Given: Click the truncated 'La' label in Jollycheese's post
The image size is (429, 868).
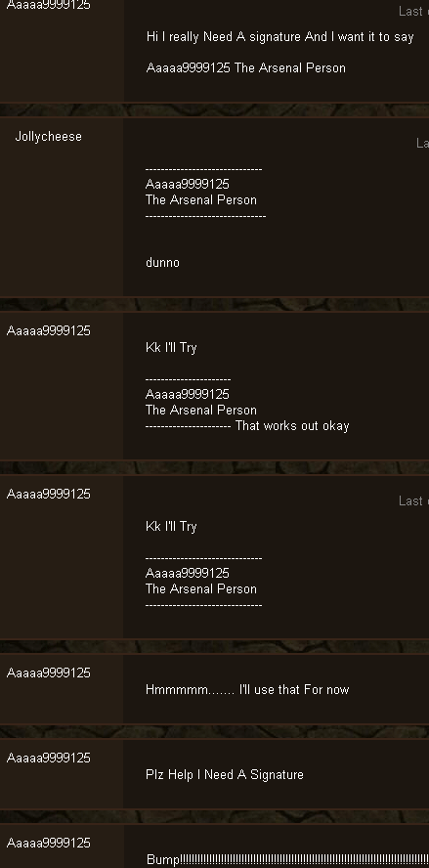Looking at the screenshot, I should click(422, 143).
